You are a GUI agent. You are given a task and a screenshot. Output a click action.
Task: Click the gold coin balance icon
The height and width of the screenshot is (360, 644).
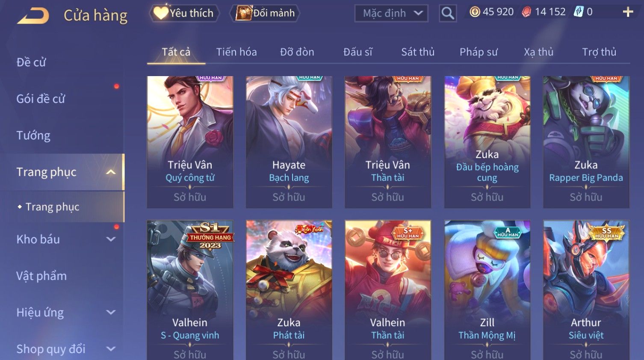point(475,12)
